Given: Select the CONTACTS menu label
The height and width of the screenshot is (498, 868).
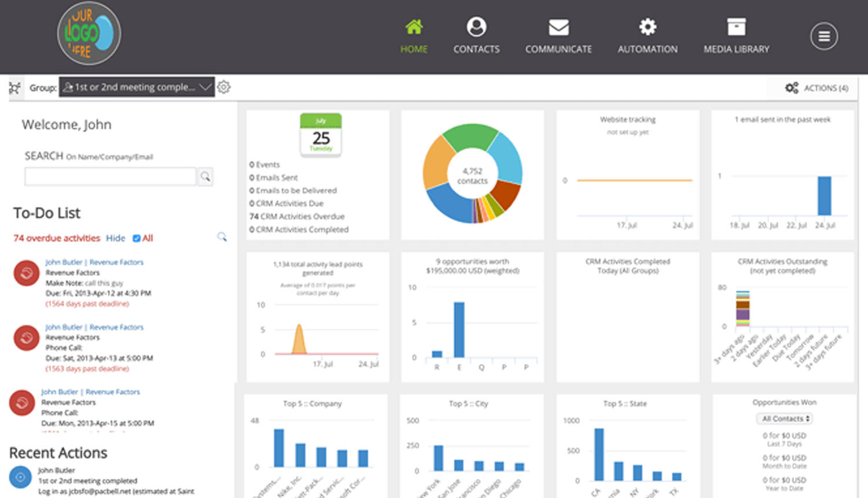Looking at the screenshot, I should (476, 49).
